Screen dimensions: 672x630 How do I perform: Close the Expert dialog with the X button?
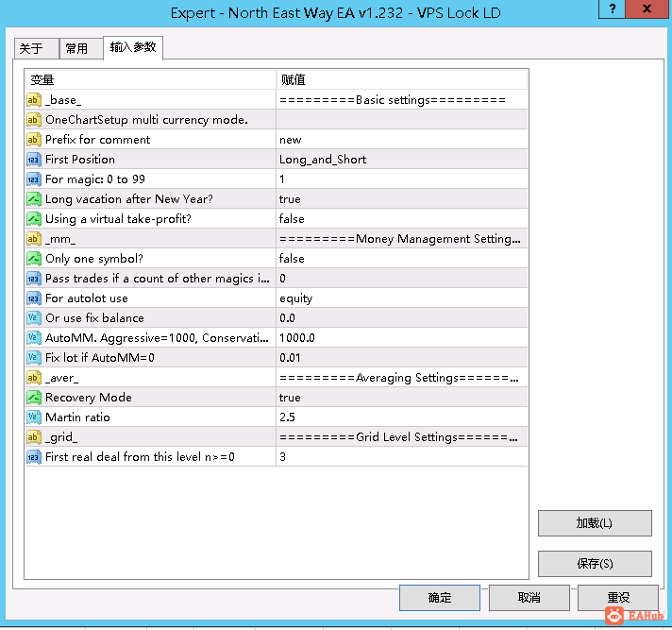coord(647,9)
